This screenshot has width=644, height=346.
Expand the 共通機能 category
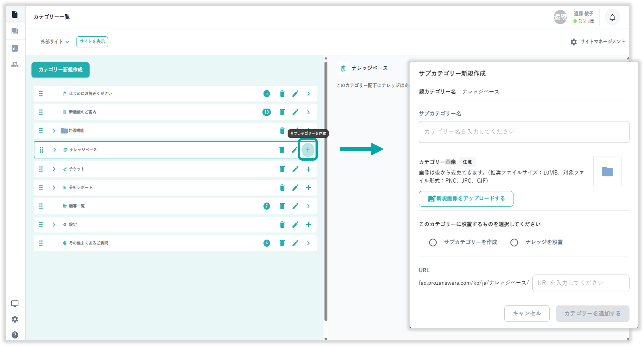(x=54, y=131)
